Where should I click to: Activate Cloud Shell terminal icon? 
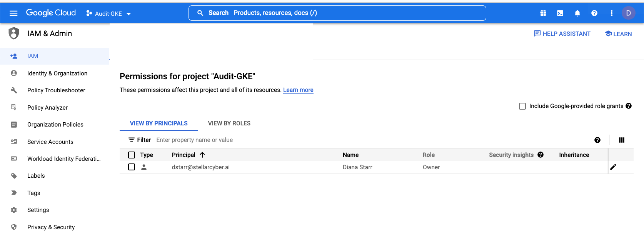point(560,13)
